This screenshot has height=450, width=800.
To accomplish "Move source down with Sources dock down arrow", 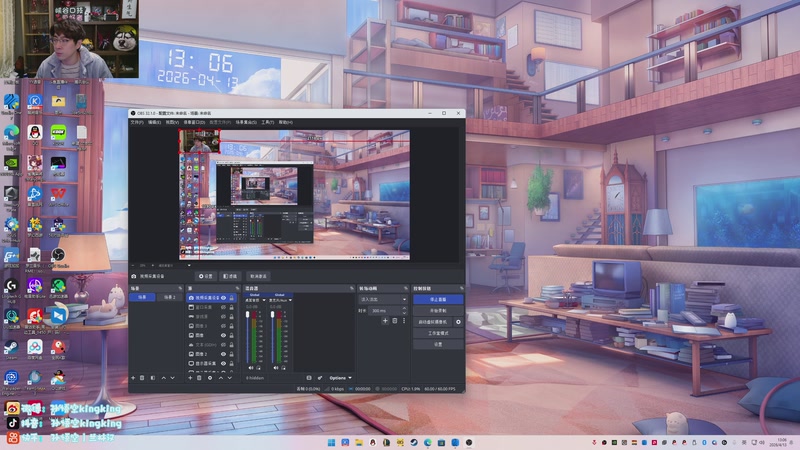I will click(230, 378).
